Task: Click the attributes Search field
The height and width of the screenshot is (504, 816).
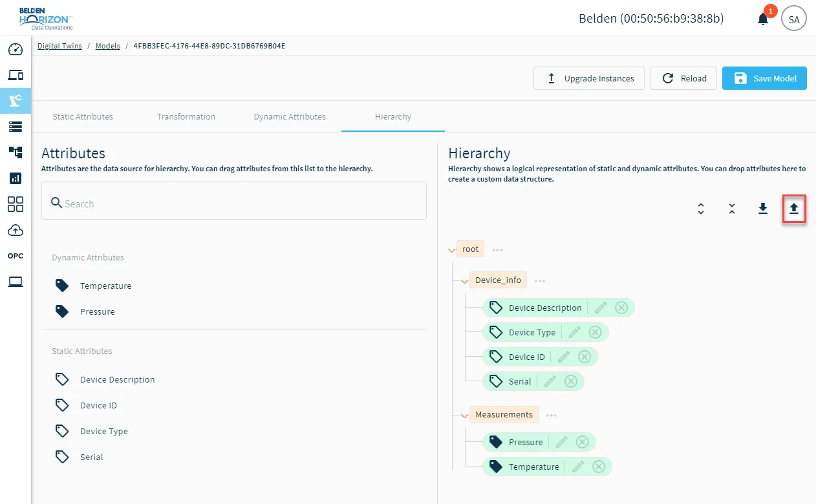Action: [x=234, y=200]
